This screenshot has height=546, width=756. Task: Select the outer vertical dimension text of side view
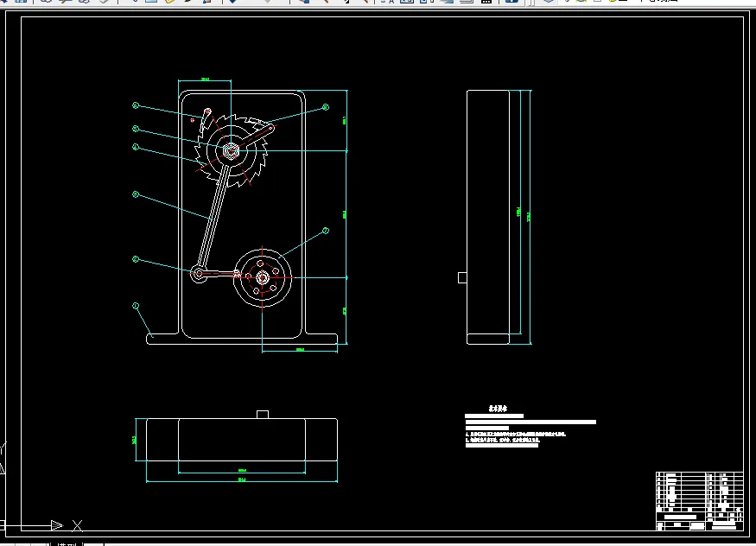pyautogui.click(x=529, y=218)
